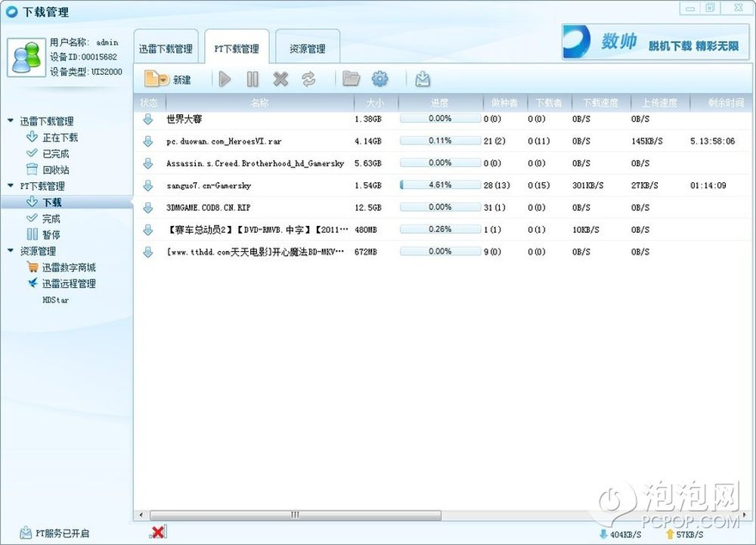Select HDStar in the sidebar

click(55, 300)
